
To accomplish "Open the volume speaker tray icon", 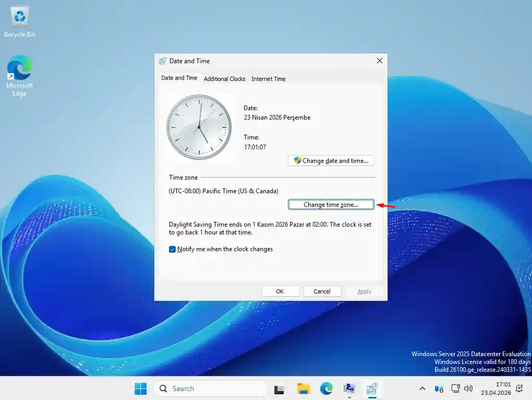I will 468,388.
